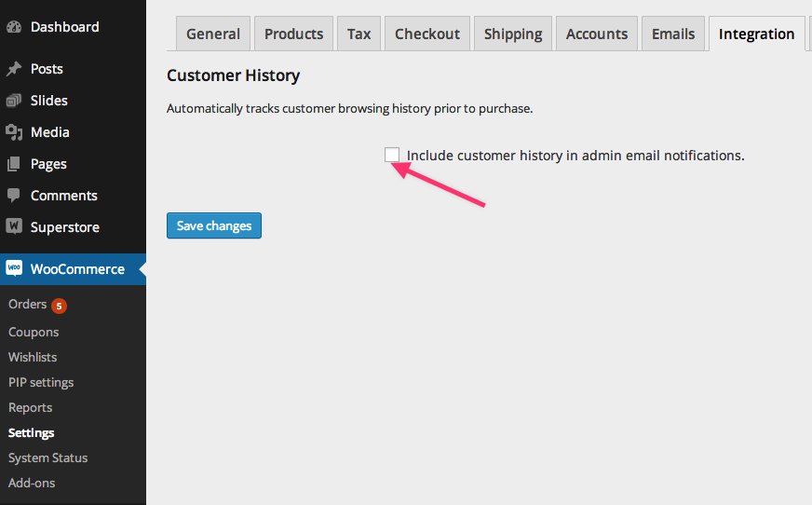Click the Pages document icon
Screen dimensions: 812x505
[14, 164]
